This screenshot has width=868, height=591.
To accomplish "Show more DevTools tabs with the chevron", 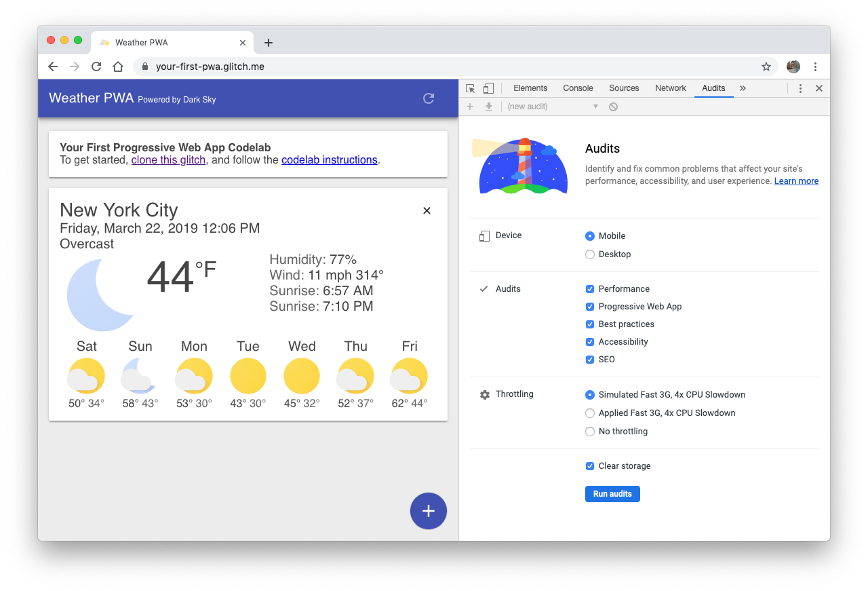I will (743, 88).
